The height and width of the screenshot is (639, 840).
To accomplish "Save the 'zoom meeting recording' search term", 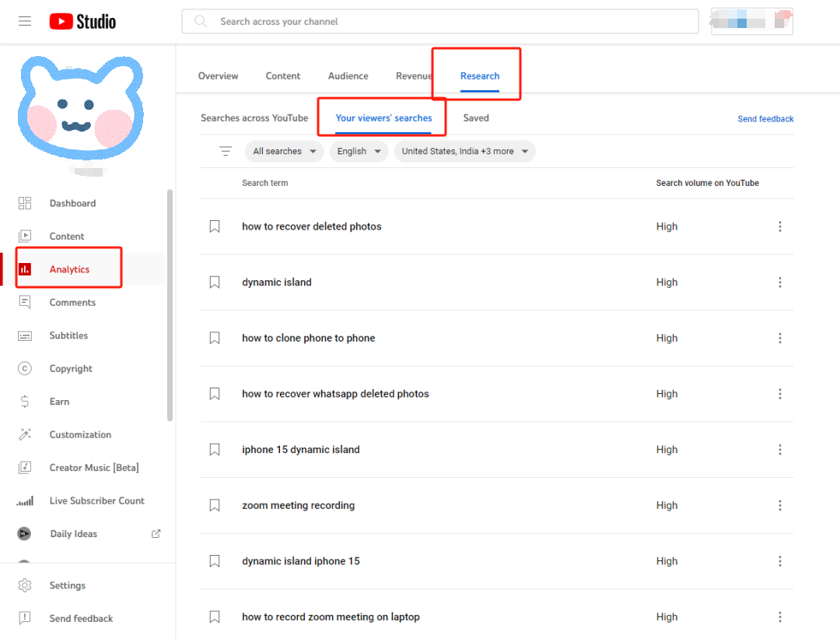I will pos(215,505).
